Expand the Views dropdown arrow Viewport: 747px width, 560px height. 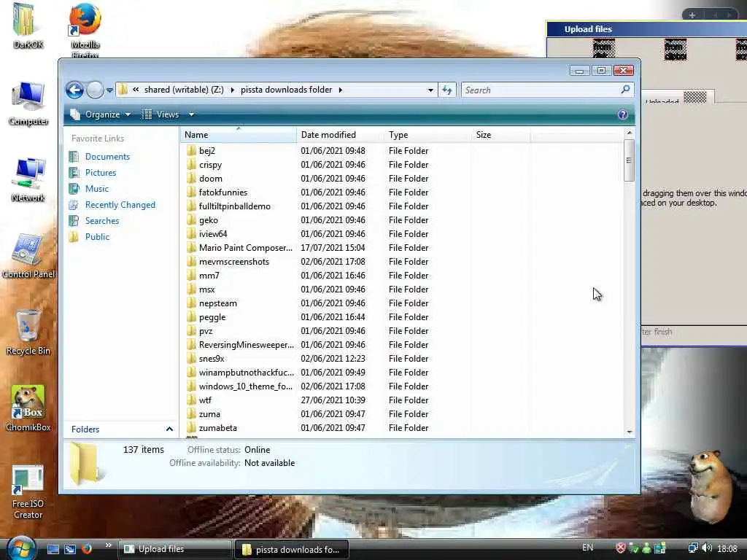pos(191,114)
